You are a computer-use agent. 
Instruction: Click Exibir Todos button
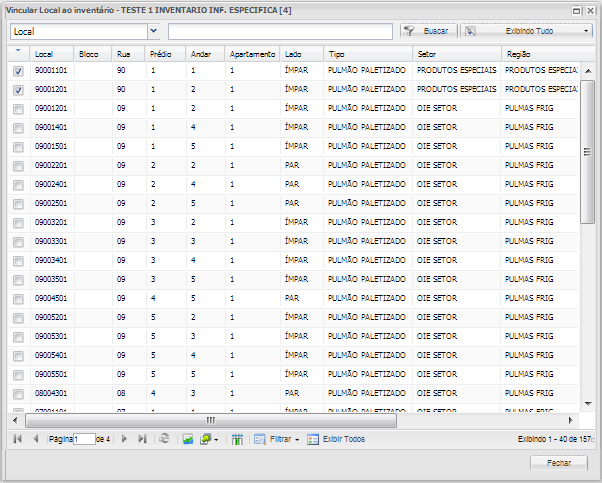tap(336, 439)
